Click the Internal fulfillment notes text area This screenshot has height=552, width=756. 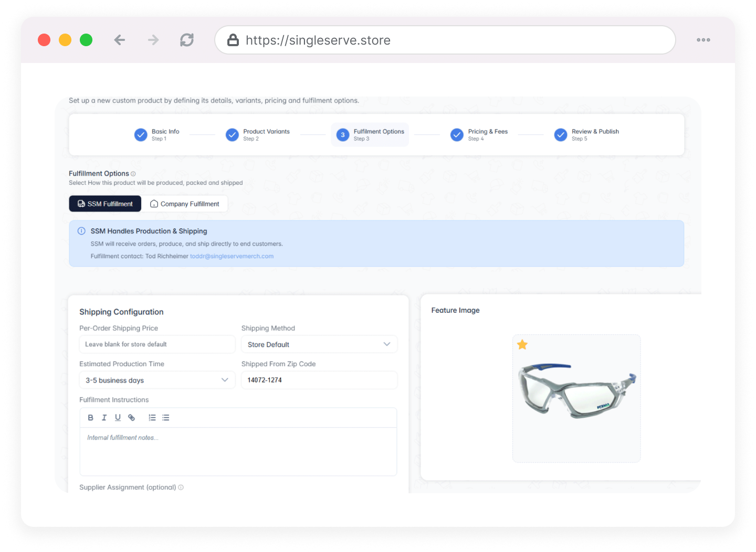pyautogui.click(x=238, y=451)
